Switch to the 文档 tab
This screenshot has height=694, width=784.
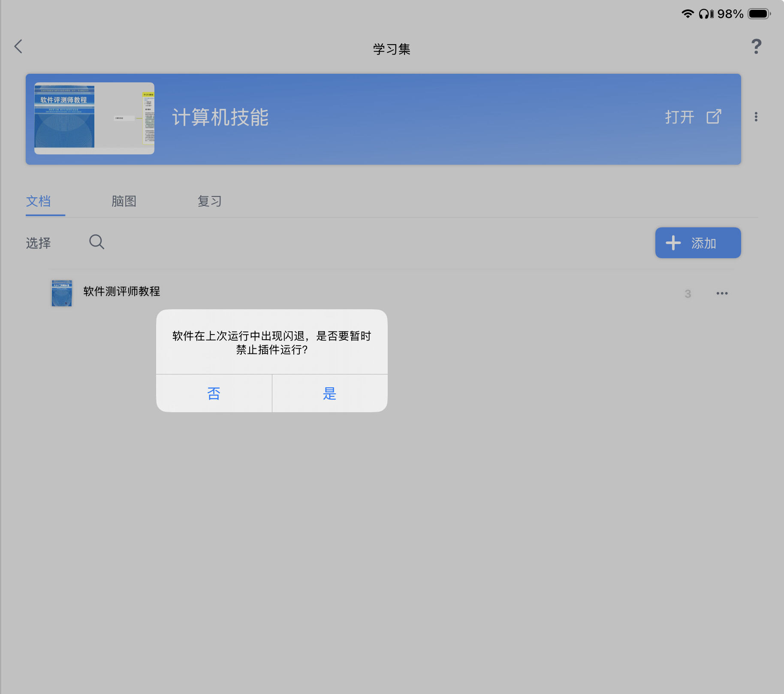(39, 201)
